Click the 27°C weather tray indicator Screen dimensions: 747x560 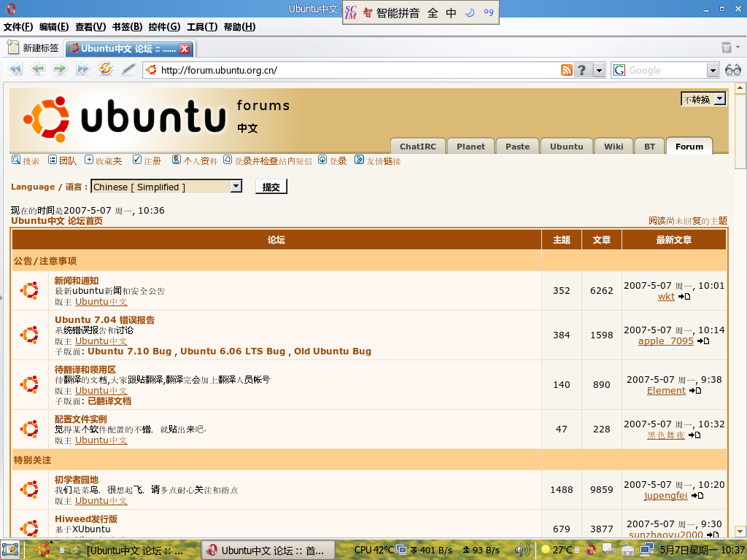click(x=558, y=550)
